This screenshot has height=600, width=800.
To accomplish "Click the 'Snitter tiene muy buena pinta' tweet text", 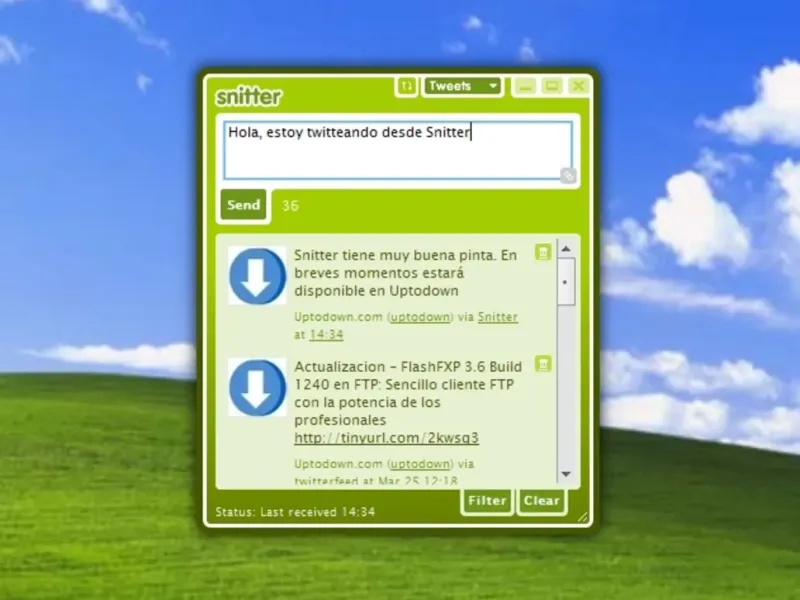I will pyautogui.click(x=406, y=273).
